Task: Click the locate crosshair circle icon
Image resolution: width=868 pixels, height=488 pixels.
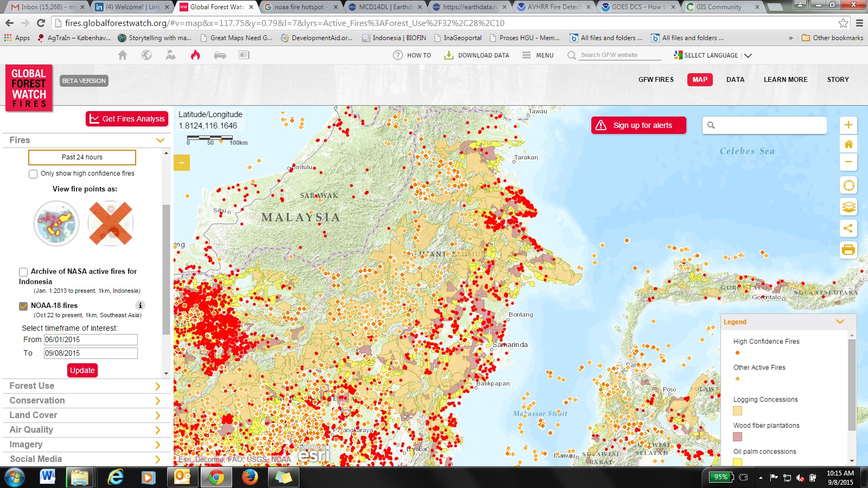Action: click(848, 185)
